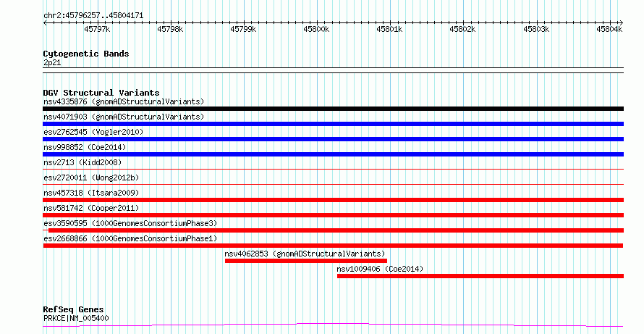
Task: Open nsv2713 (Kidd2008) variant label
Action: coord(82,162)
